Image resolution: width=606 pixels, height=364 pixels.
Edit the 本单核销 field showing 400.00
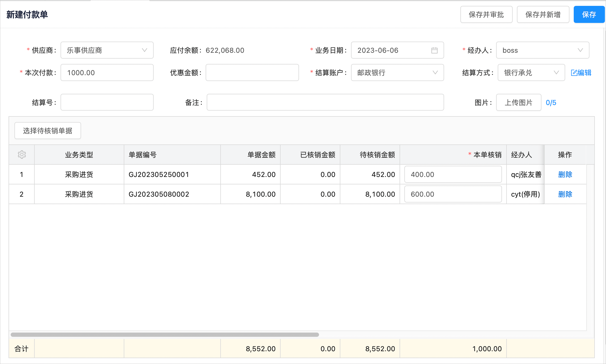point(453,175)
